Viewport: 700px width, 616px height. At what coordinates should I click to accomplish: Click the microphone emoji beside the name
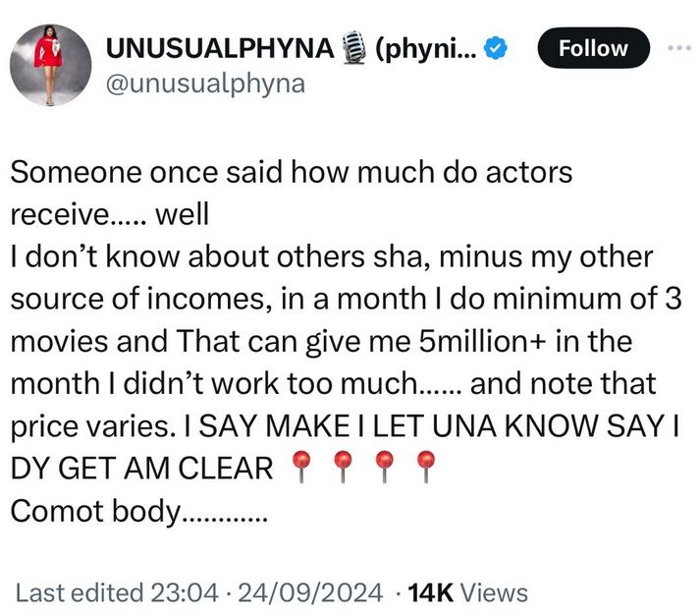click(x=354, y=47)
